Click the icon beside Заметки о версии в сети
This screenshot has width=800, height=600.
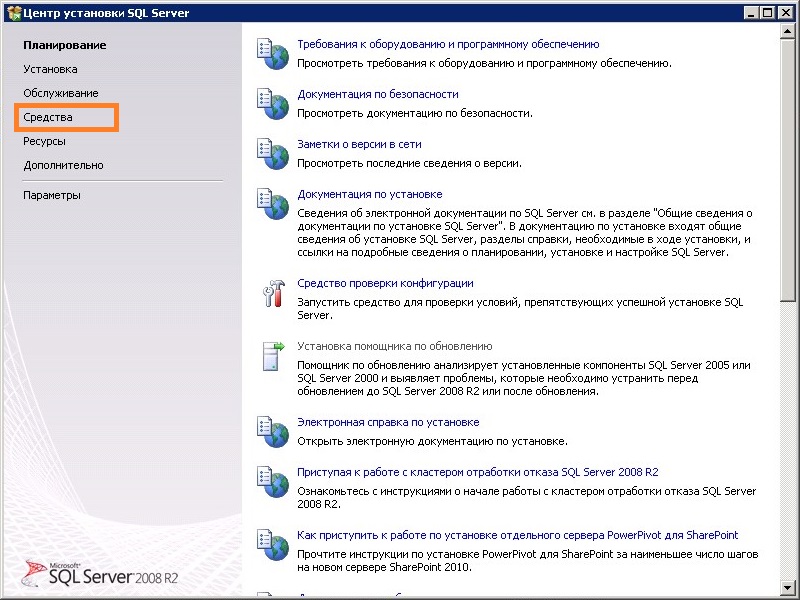coord(272,152)
